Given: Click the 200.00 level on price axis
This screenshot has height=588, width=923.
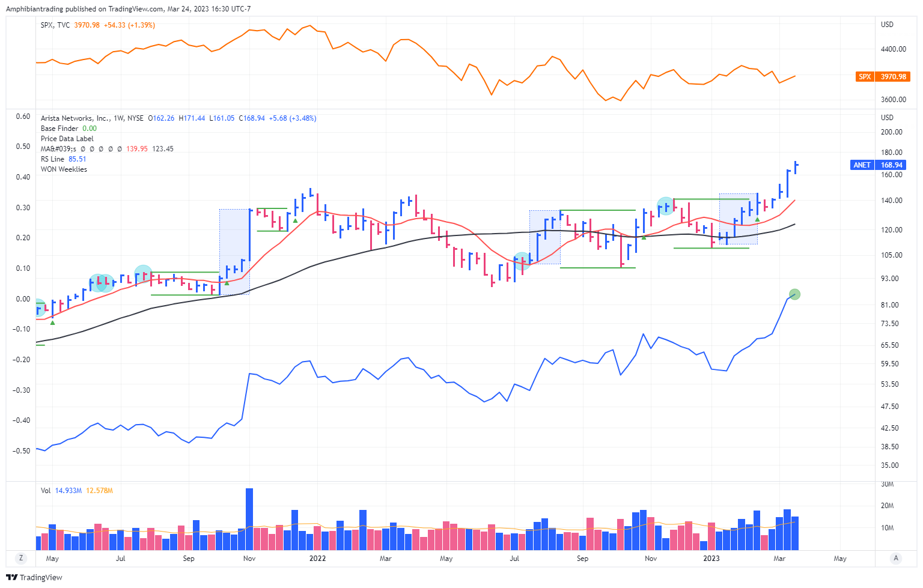Looking at the screenshot, I should point(892,132).
